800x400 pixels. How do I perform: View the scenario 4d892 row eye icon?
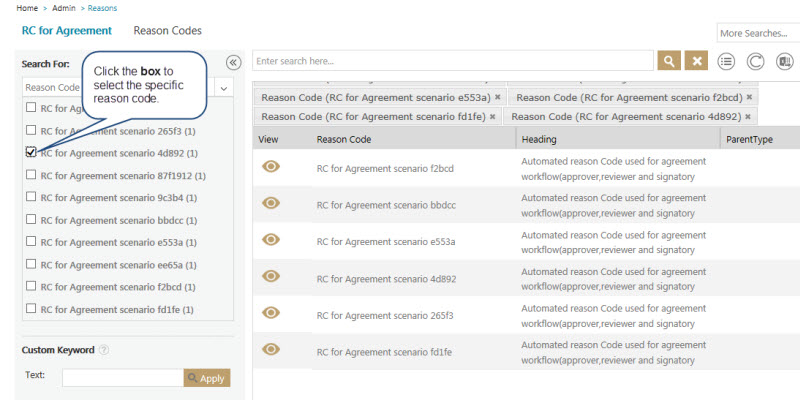pos(270,276)
